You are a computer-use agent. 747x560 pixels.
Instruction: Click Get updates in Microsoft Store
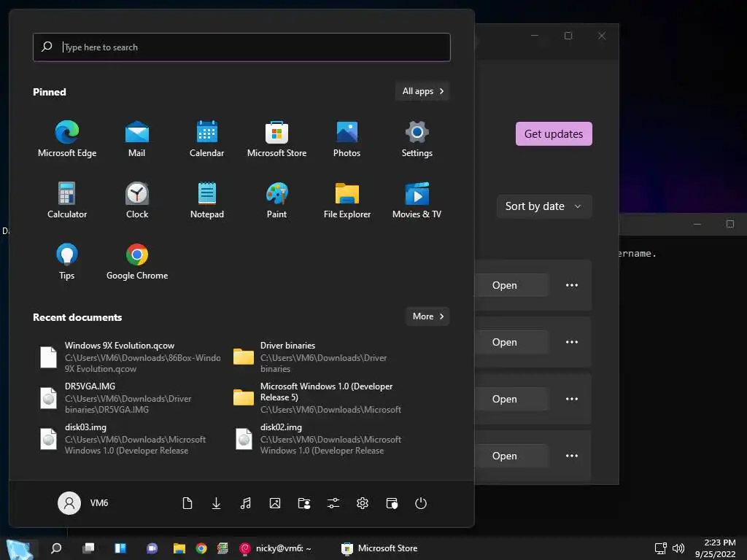[x=554, y=134]
